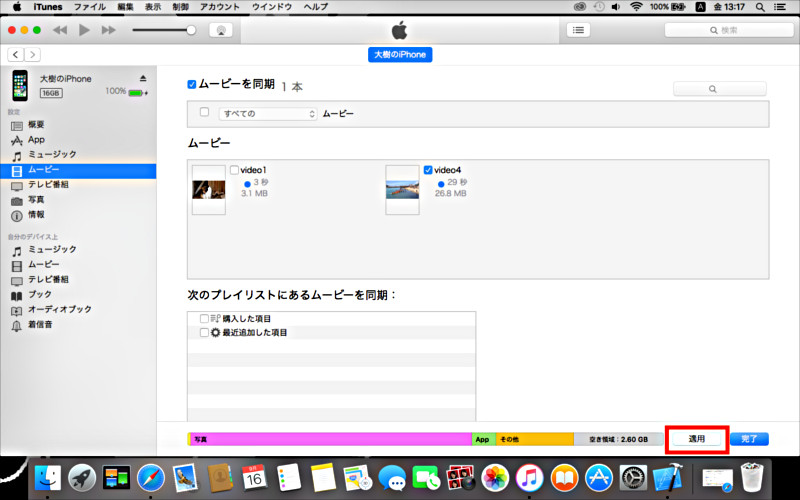This screenshot has width=800, height=500.
Task: Click the 完了 done button
Action: (x=749, y=439)
